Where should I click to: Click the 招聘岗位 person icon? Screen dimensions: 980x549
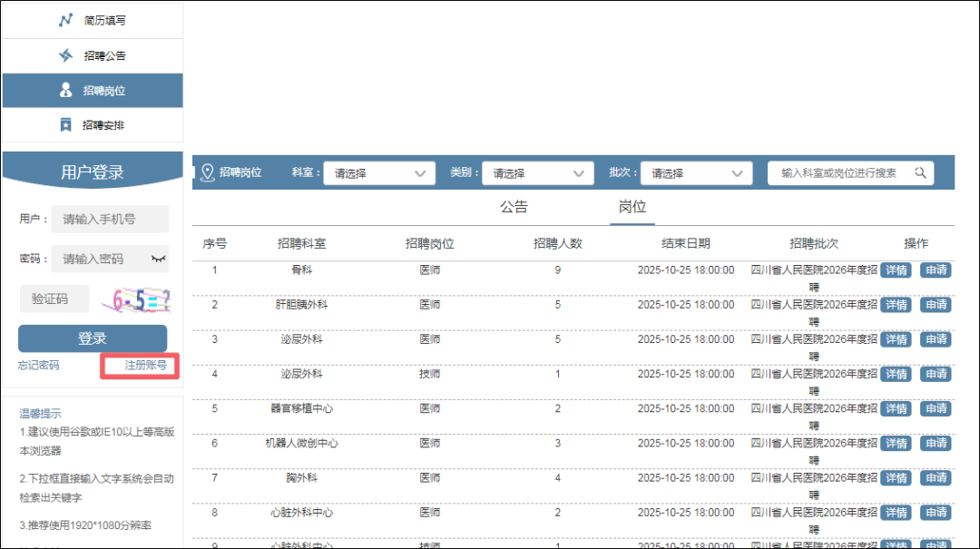[65, 90]
